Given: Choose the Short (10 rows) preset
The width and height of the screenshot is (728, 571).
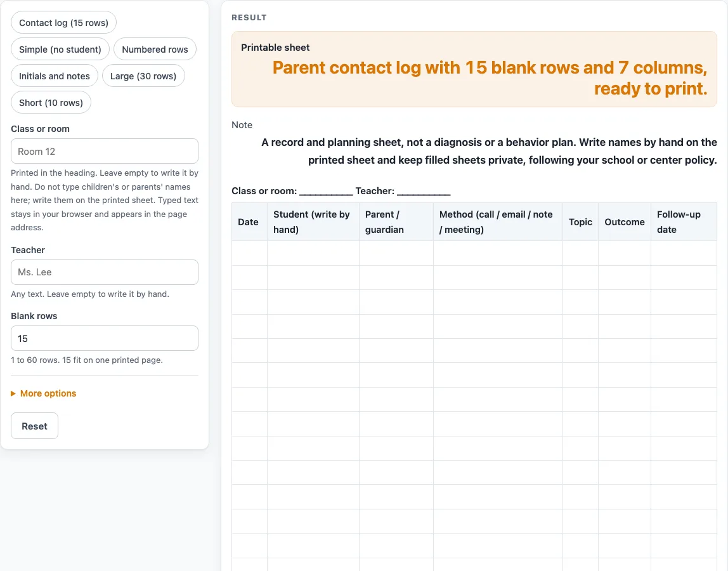Looking at the screenshot, I should (x=51, y=103).
